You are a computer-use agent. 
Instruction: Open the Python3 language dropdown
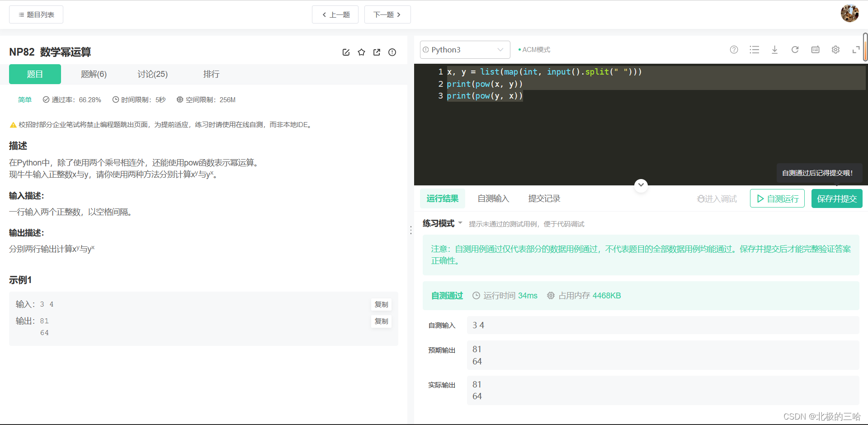465,50
